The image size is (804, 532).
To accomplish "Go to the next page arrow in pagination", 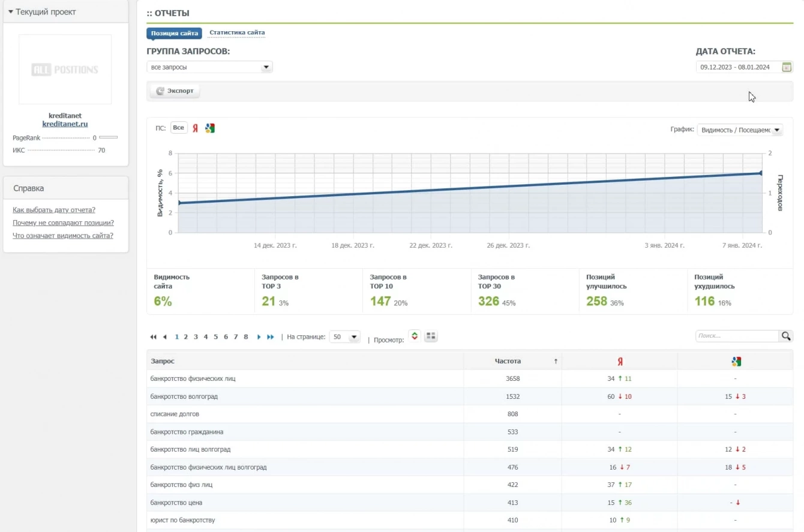I will [x=259, y=337].
